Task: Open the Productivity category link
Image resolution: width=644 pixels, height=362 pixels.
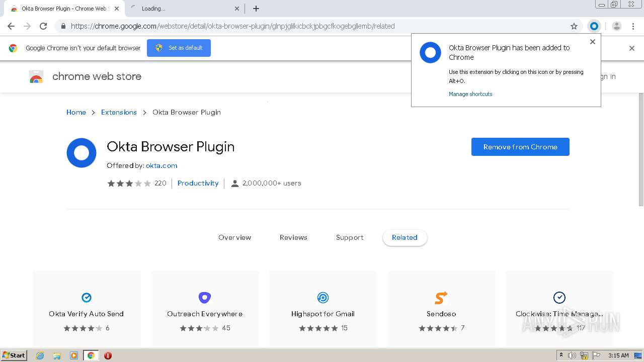Action: 198,183
